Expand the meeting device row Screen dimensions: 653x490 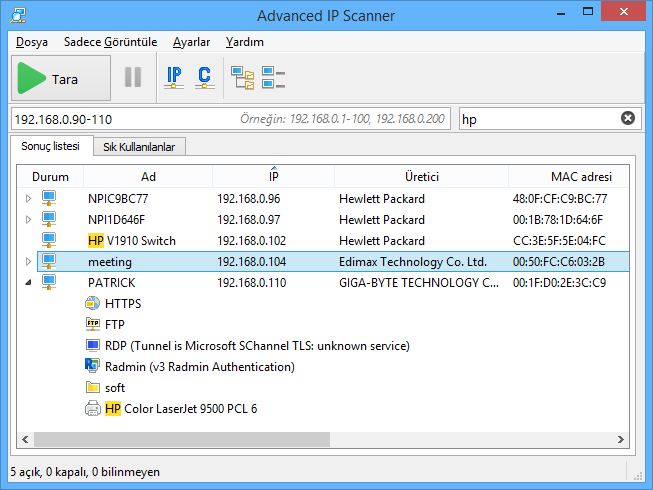tap(28, 262)
